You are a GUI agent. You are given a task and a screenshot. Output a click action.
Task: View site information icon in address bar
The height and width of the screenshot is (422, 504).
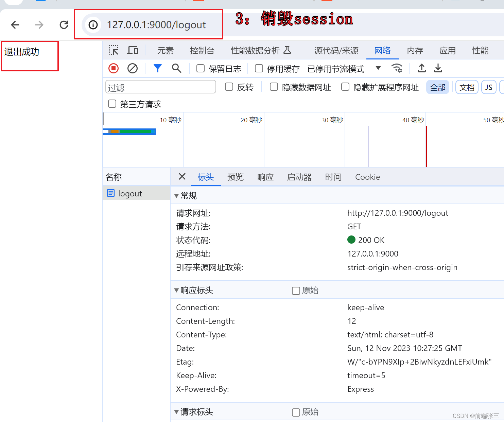pyautogui.click(x=93, y=25)
